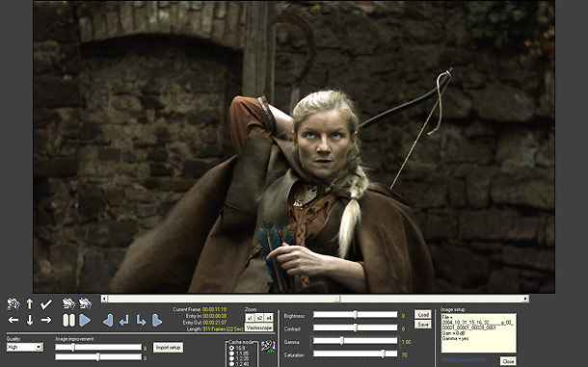Click the Brightness slider handle
Viewport: 588px width, 367px height.
355,315
